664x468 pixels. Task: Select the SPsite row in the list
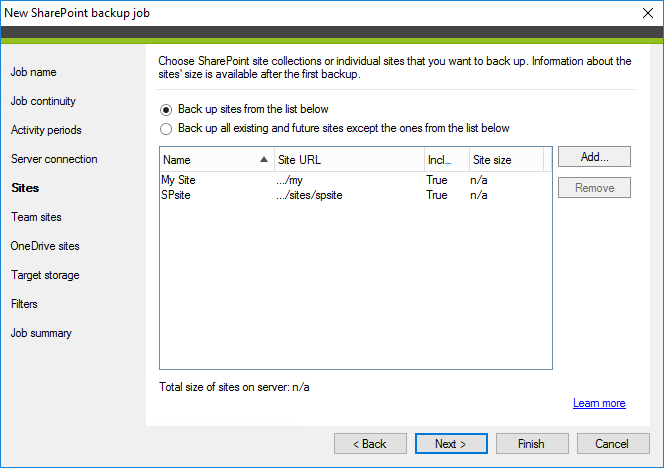356,195
